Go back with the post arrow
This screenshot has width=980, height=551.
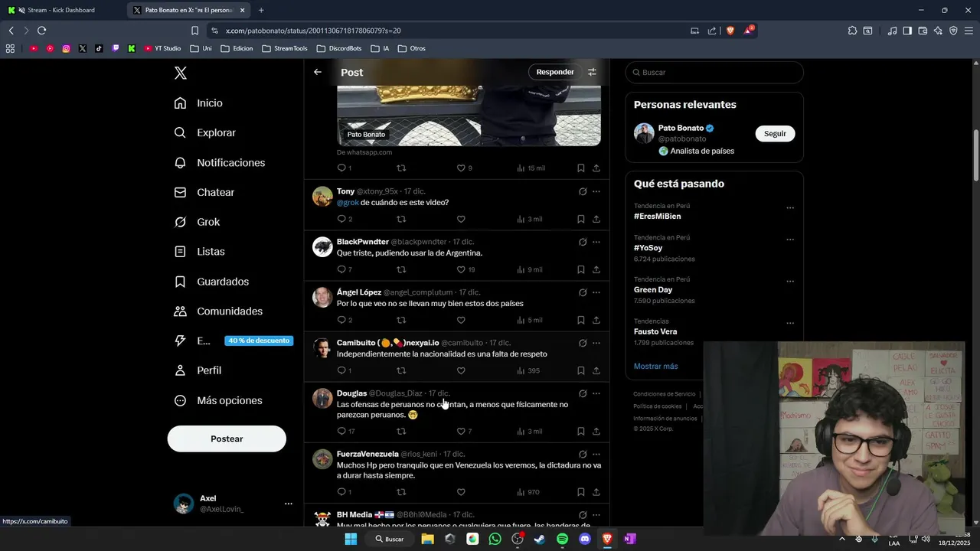click(x=318, y=72)
